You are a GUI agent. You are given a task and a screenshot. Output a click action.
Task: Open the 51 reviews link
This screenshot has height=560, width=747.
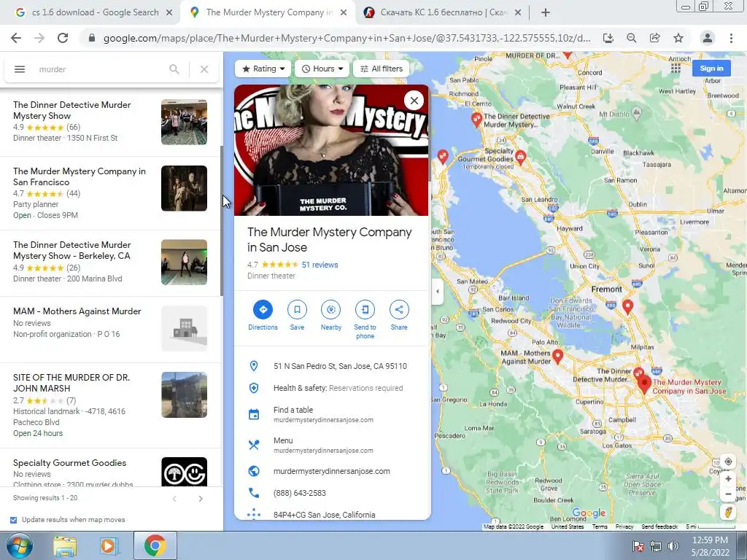pyautogui.click(x=320, y=265)
